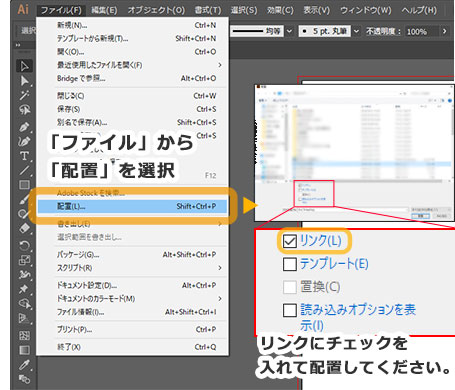Toggle the 置換(C) checkbox
The image size is (455, 390).
pyautogui.click(x=290, y=287)
